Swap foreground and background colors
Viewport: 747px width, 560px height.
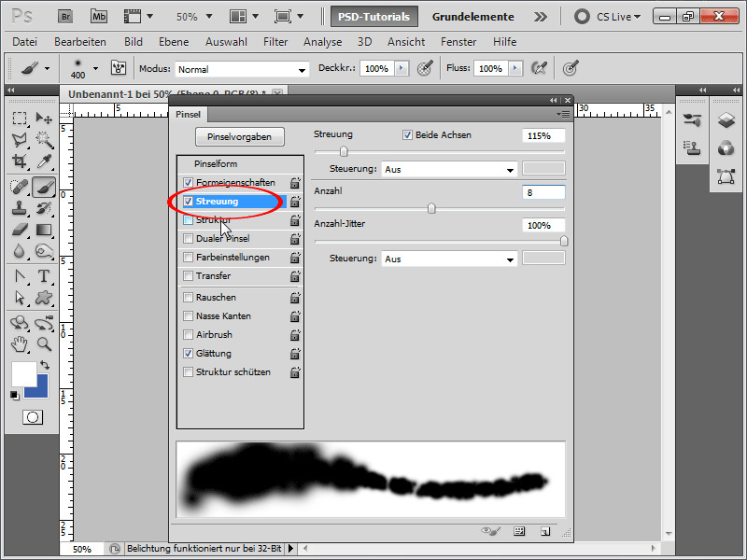[x=45, y=366]
